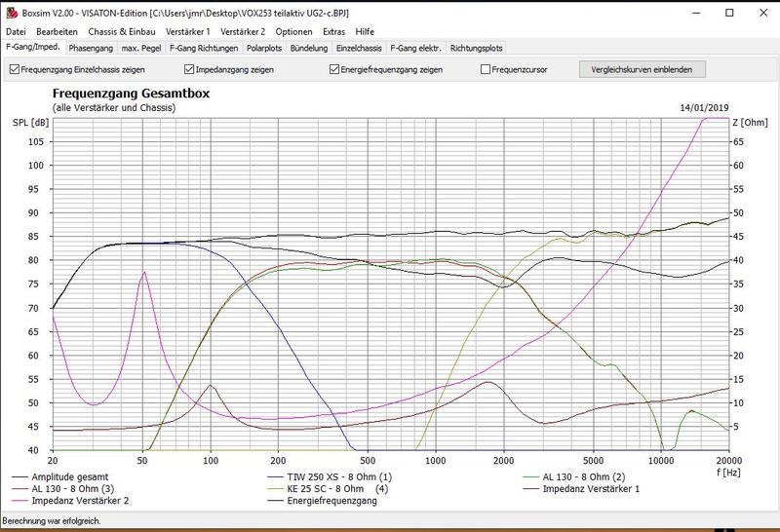Toggle the Impedanzgang zeigen checkbox
The height and width of the screenshot is (532, 780).
(190, 70)
